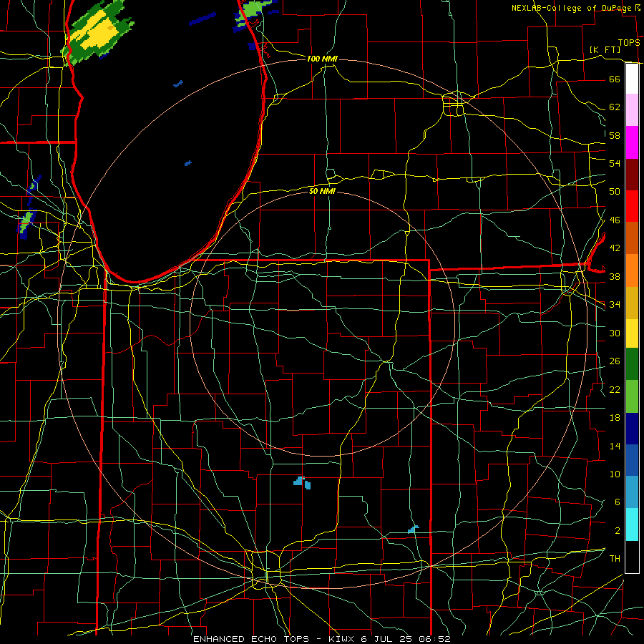Click the "TH" legend label

(x=615, y=559)
